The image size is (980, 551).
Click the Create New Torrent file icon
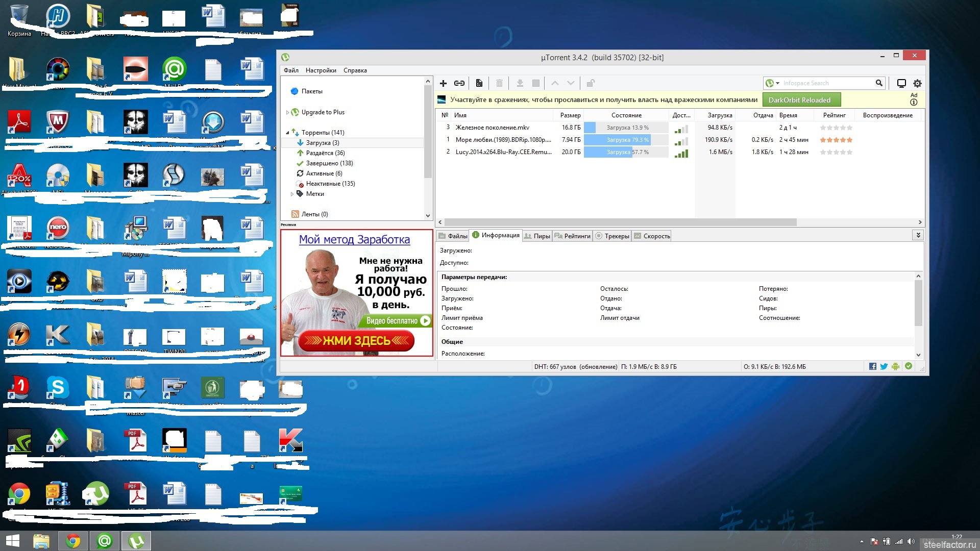click(479, 83)
